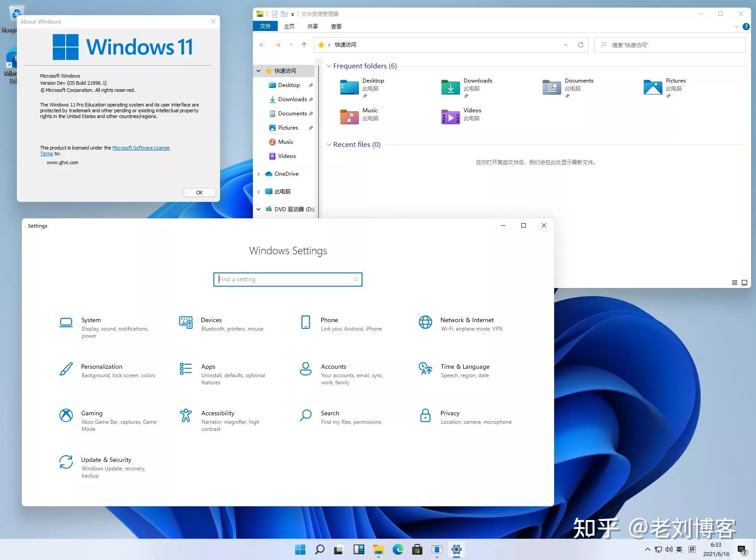Open Update & Security settings
The image size is (756, 560).
point(102,467)
